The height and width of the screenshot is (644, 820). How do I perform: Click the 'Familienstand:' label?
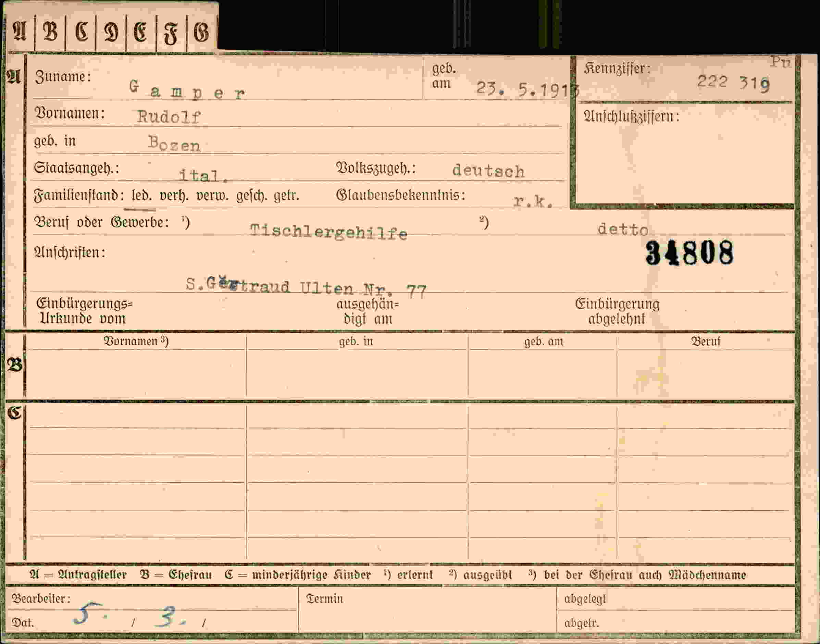79,196
